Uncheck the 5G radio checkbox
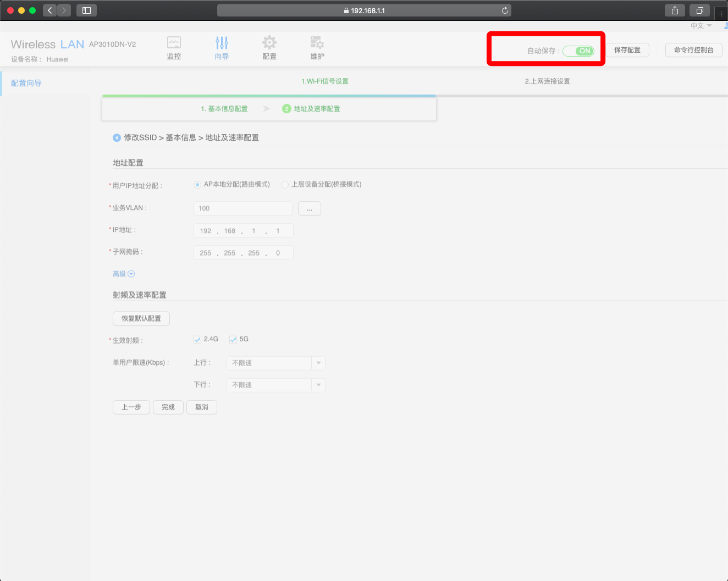The width and height of the screenshot is (728, 581). [233, 340]
